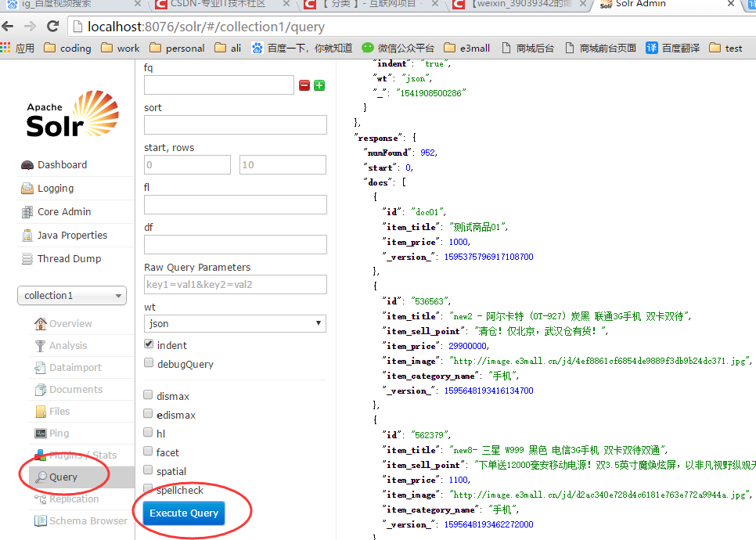This screenshot has height=540, width=756.
Task: Open Java Properties page
Action: pyautogui.click(x=72, y=236)
